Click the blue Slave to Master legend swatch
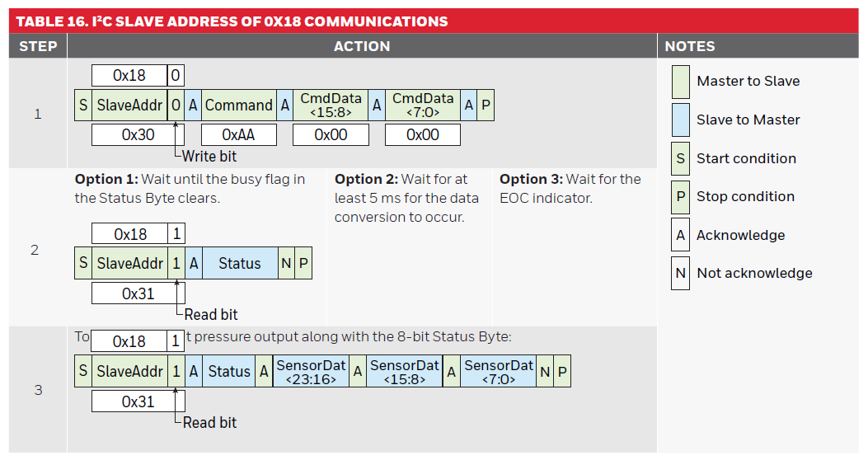This screenshot has height=460, width=868. pyautogui.click(x=680, y=120)
